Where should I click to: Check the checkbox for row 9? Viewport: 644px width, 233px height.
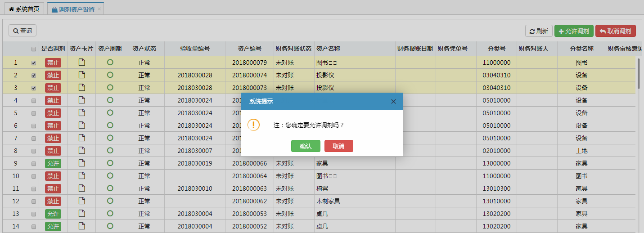point(34,164)
